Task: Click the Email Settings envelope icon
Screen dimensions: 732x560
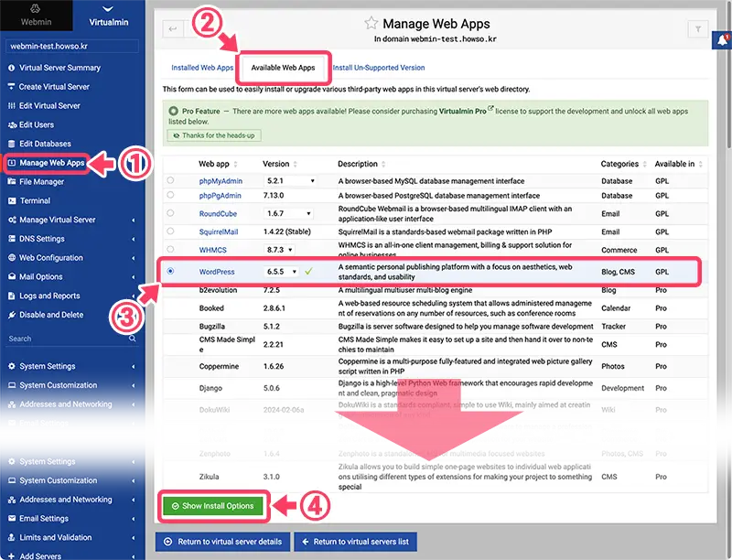Action: click(12, 519)
